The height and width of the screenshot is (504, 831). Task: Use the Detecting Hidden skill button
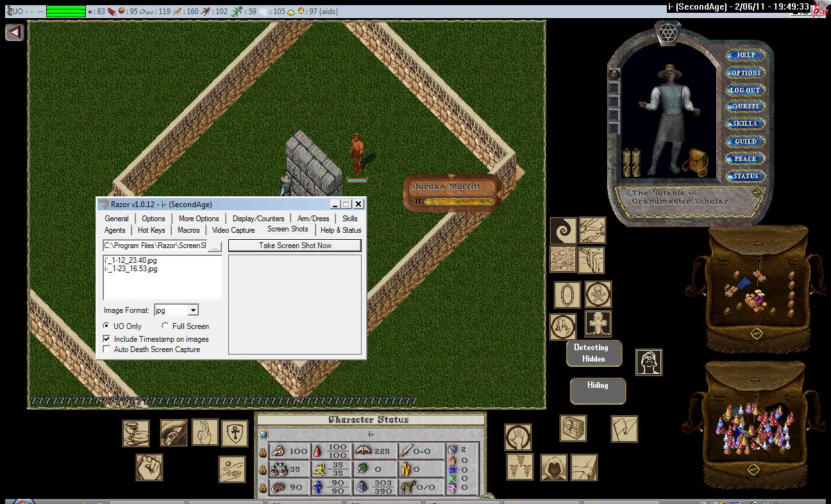[594, 353]
